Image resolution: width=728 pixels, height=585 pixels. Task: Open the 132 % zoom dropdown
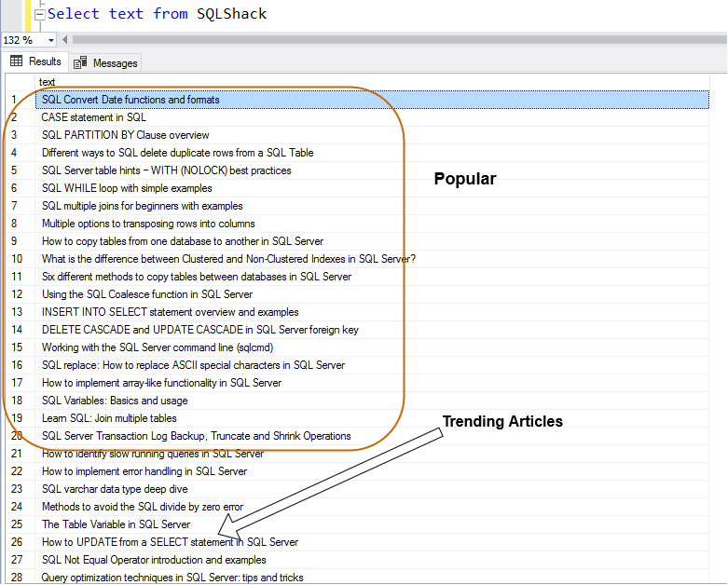(x=50, y=40)
